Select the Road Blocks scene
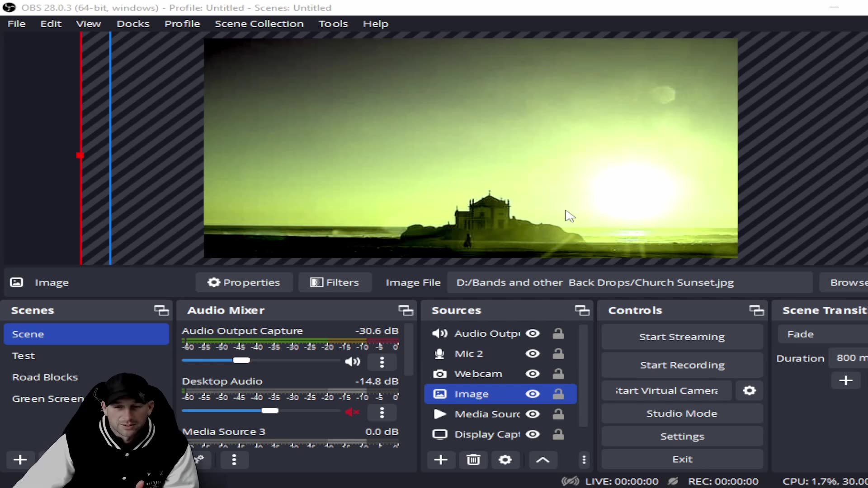 45,377
